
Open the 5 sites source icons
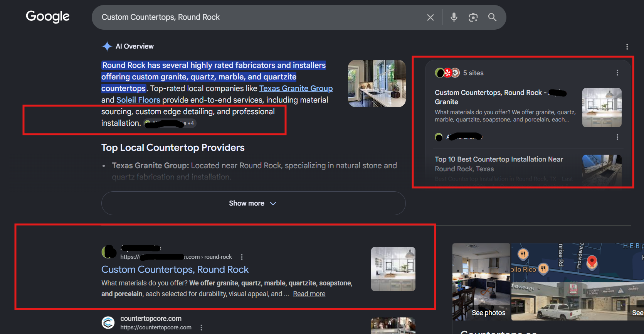(x=447, y=73)
